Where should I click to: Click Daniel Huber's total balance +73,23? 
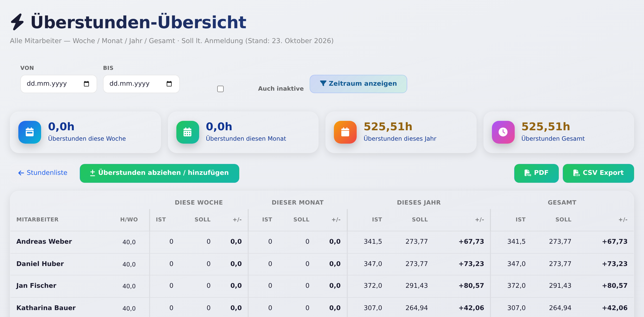point(615,264)
